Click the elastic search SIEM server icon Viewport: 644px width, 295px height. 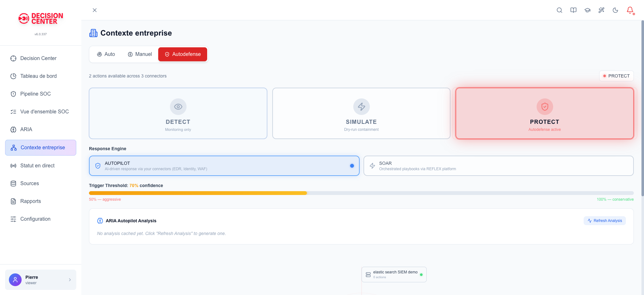[x=368, y=275]
